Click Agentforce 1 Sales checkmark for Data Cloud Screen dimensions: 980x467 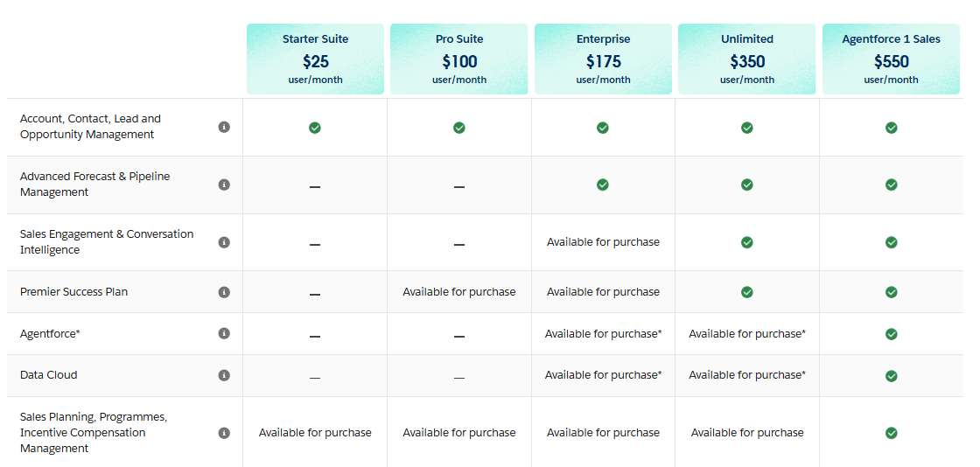click(x=891, y=376)
